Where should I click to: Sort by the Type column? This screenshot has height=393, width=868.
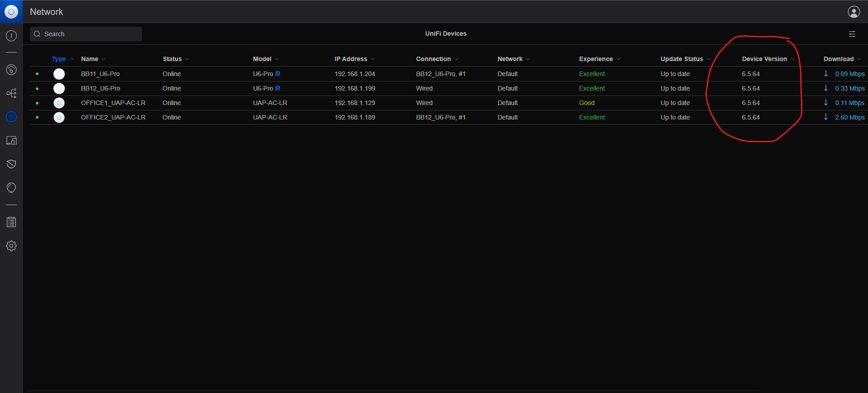click(62, 59)
